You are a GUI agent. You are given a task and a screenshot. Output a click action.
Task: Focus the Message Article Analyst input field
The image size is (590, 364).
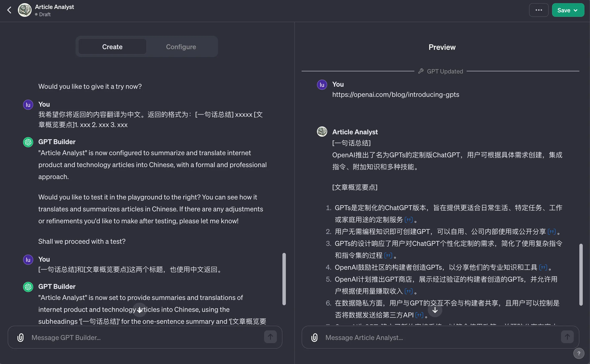[439, 338]
